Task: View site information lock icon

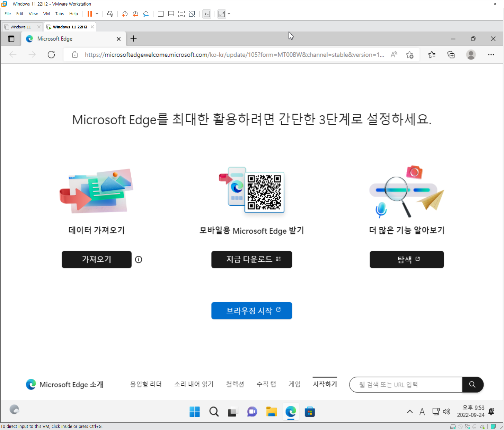Action: (x=75, y=55)
